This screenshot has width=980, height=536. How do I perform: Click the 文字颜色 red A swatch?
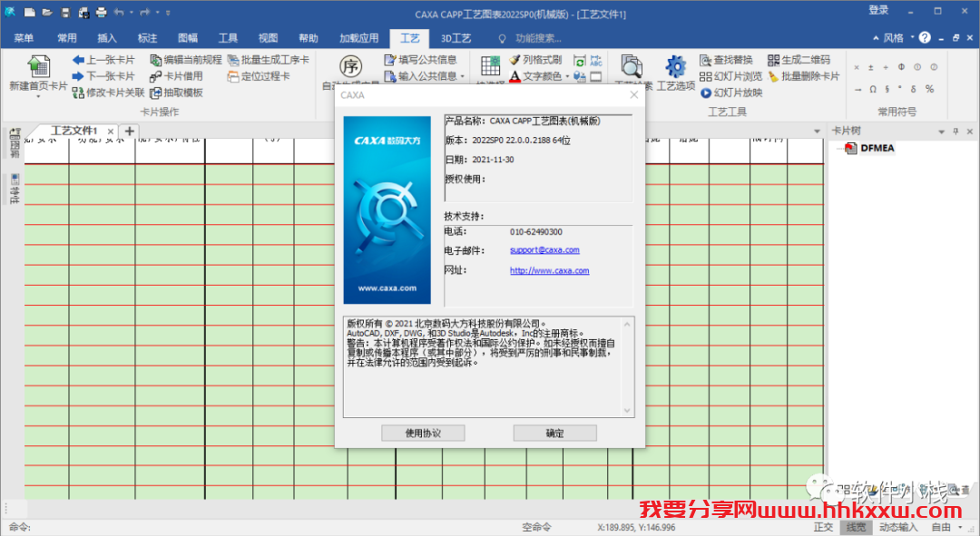[x=514, y=76]
